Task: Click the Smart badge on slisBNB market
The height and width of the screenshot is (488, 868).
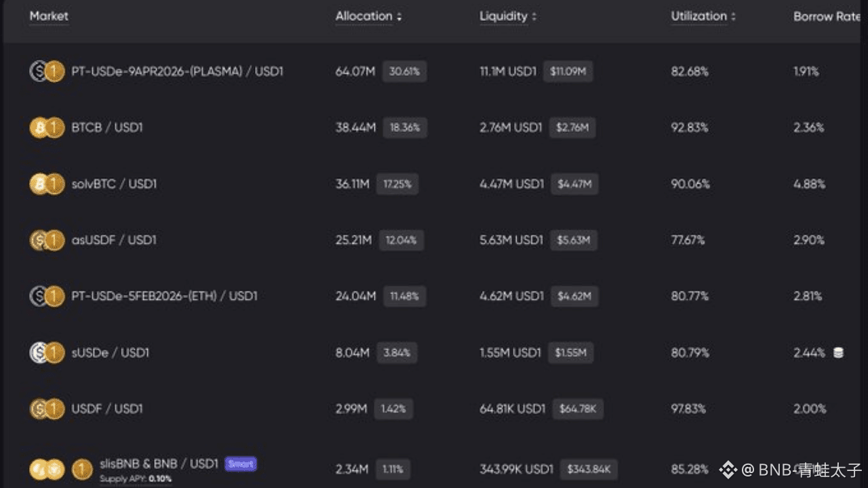Action: point(241,464)
